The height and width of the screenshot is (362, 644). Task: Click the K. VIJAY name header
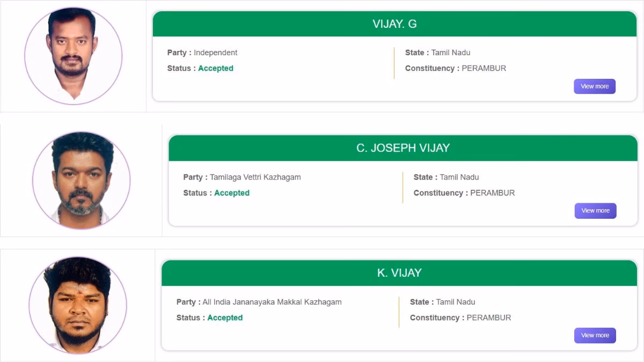tap(399, 273)
